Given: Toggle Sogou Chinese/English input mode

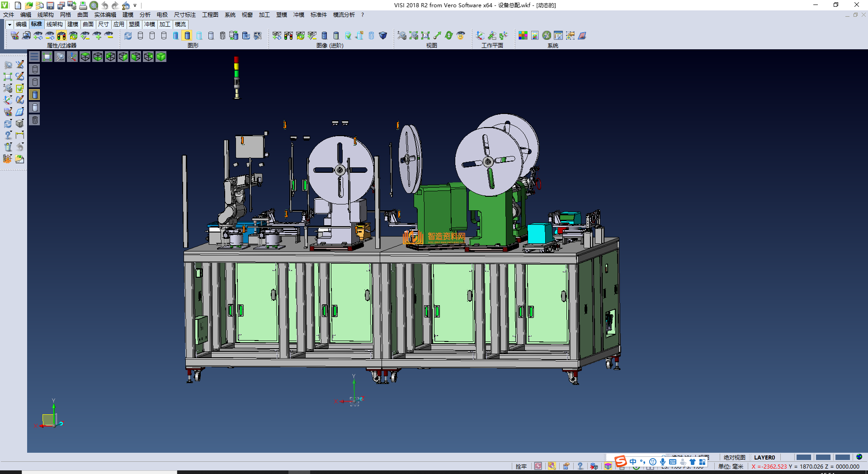Looking at the screenshot, I should pos(633,462).
